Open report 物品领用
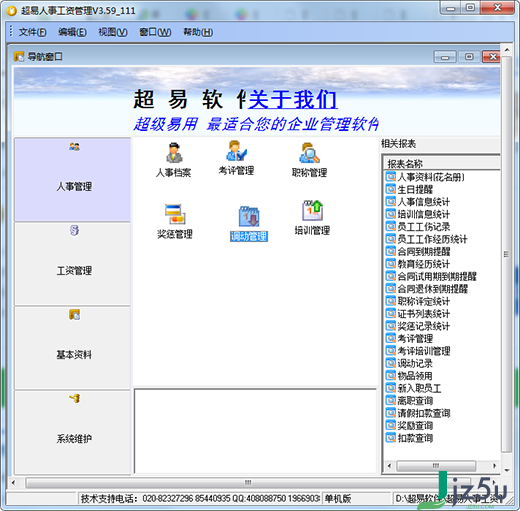This screenshot has width=520, height=511. coord(415,376)
